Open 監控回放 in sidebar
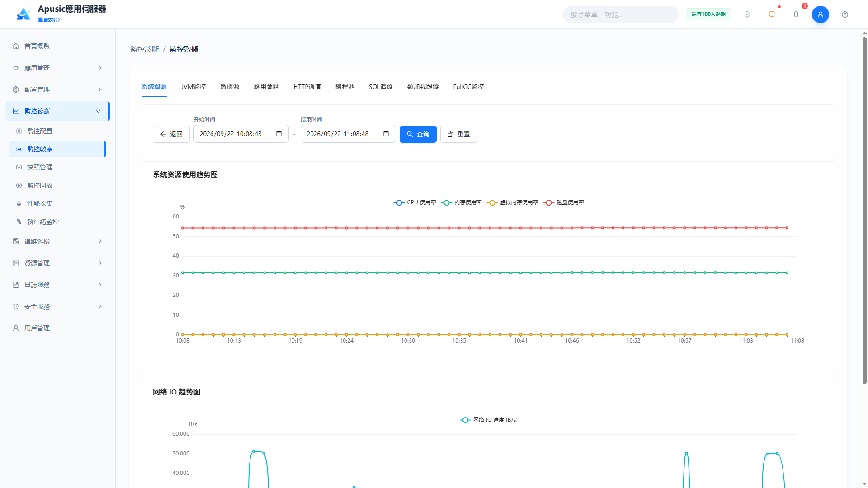The height and width of the screenshot is (488, 868). tap(58, 185)
